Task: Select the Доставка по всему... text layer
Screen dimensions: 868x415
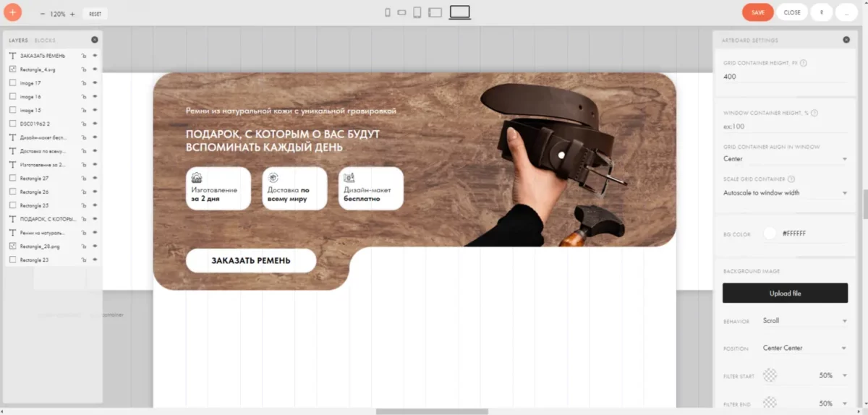Action: click(x=54, y=151)
